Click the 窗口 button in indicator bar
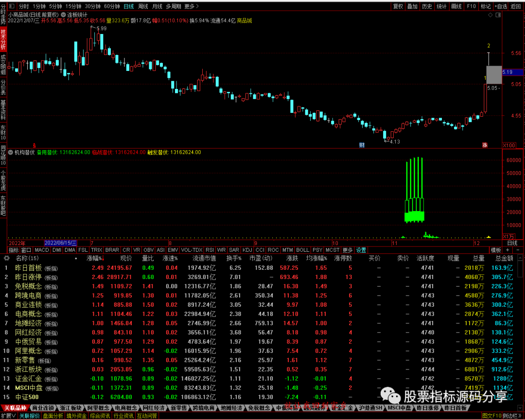The image size is (525, 420). pyautogui.click(x=26, y=250)
